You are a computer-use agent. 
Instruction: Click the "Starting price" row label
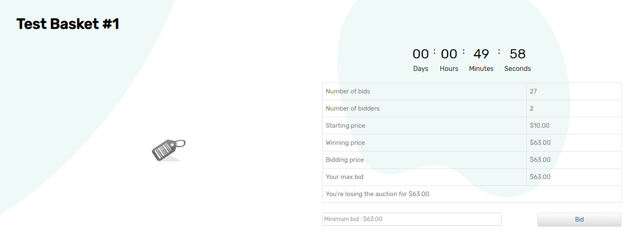(x=345, y=126)
